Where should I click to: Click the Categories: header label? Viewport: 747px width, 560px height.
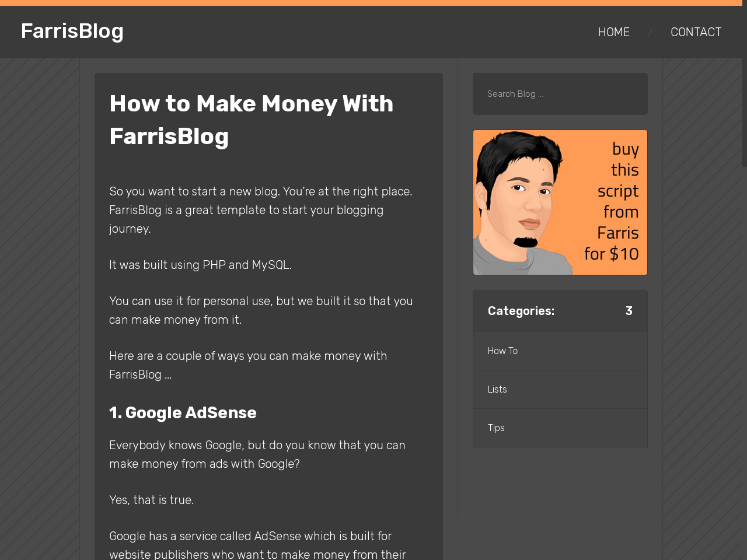click(521, 311)
